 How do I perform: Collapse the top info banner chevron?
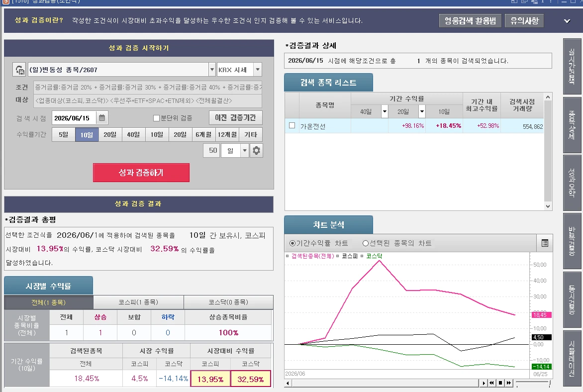click(x=567, y=21)
